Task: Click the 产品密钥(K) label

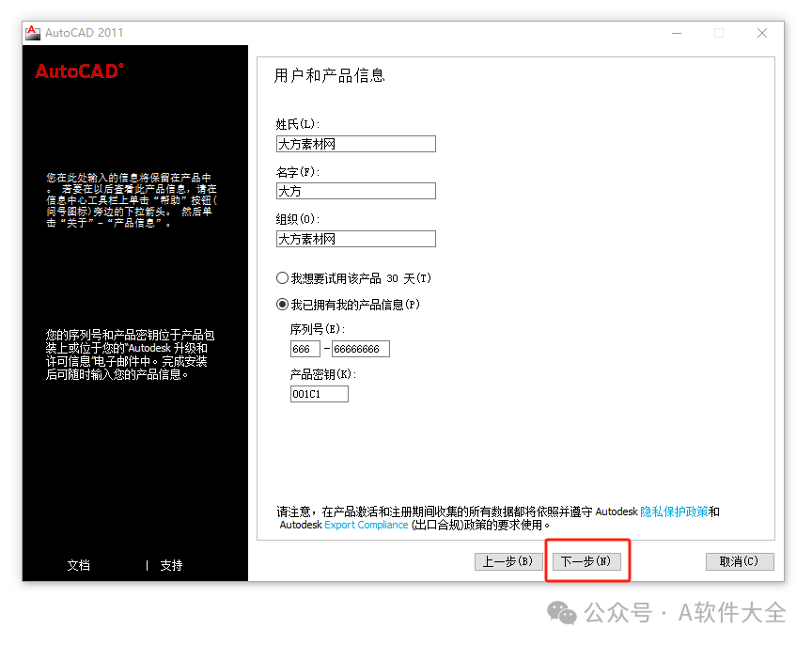Action: click(323, 374)
